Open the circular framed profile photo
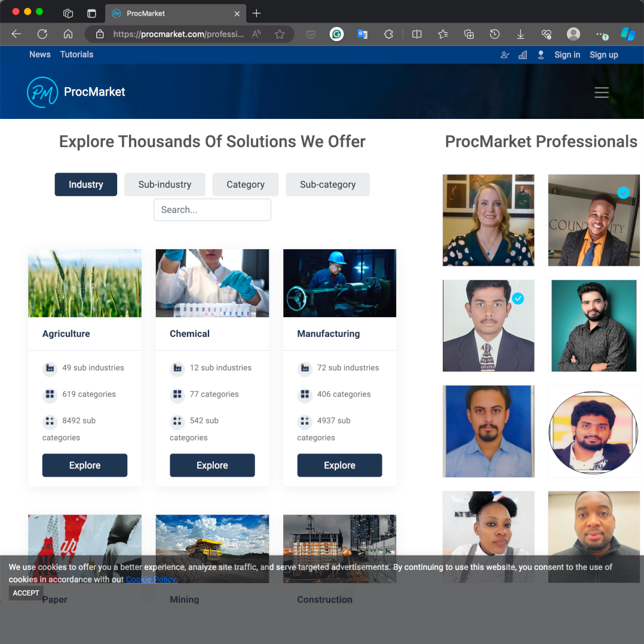 (594, 431)
